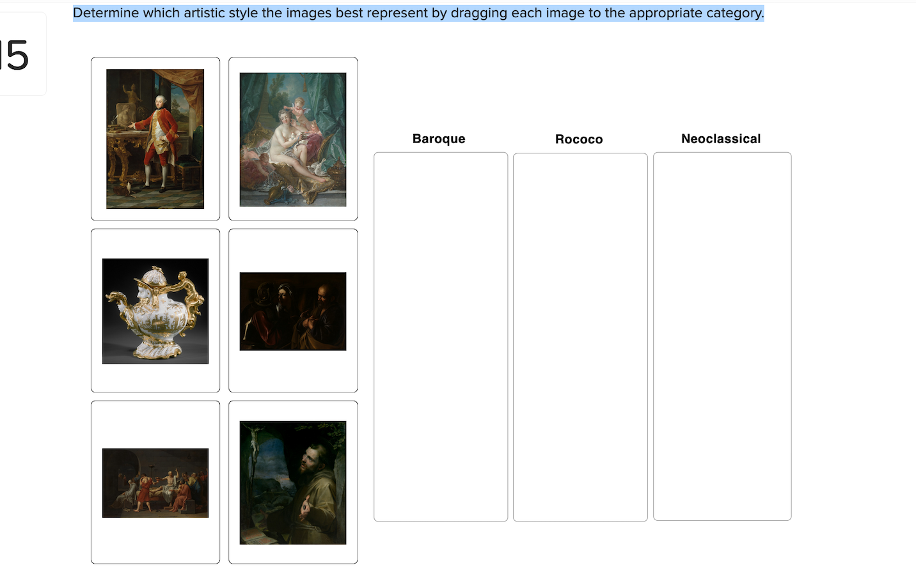Select the portrait of the man in red coat
The image size is (916, 588).
pos(155,139)
